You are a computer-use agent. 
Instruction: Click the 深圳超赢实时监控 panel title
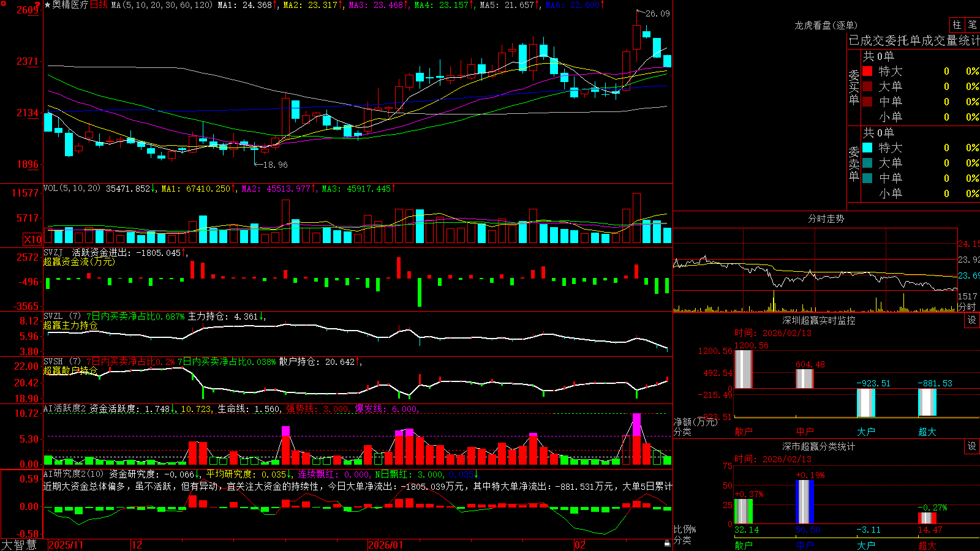click(819, 320)
